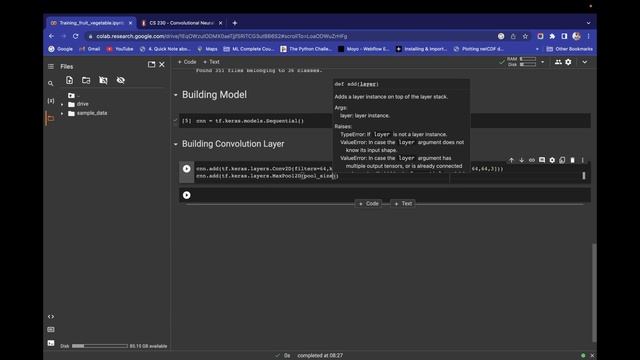Select the Files folder icon in left rail

click(x=51, y=119)
